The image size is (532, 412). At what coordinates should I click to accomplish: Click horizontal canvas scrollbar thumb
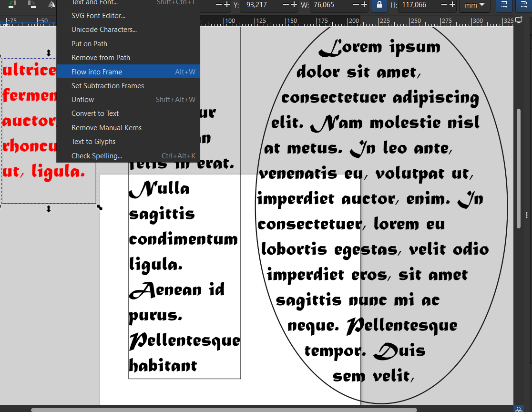(x=224, y=410)
